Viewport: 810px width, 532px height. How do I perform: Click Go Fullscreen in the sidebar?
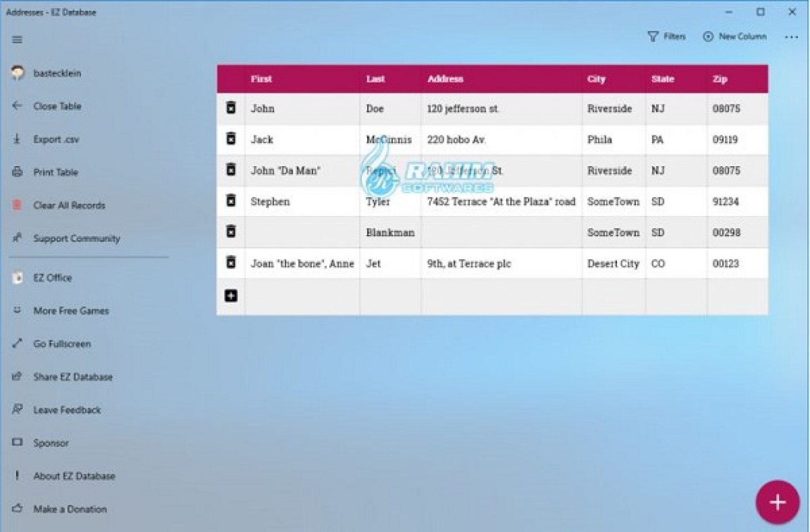click(62, 344)
